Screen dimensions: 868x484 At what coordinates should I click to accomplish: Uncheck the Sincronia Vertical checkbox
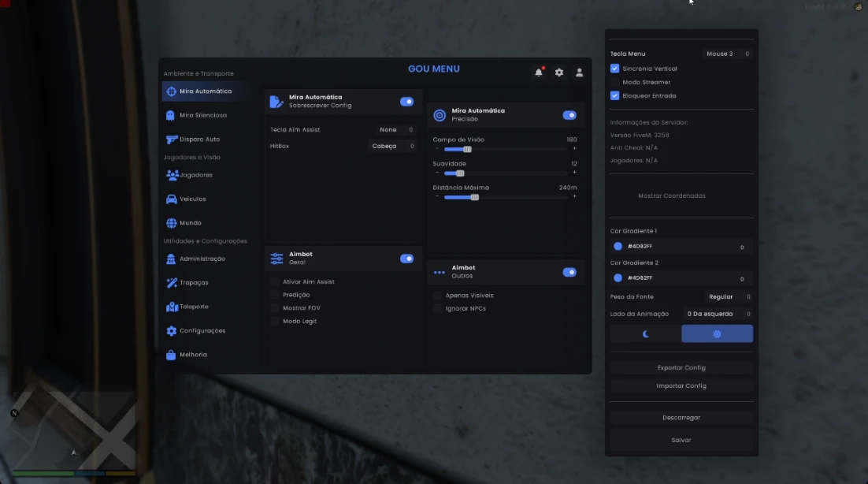point(615,69)
